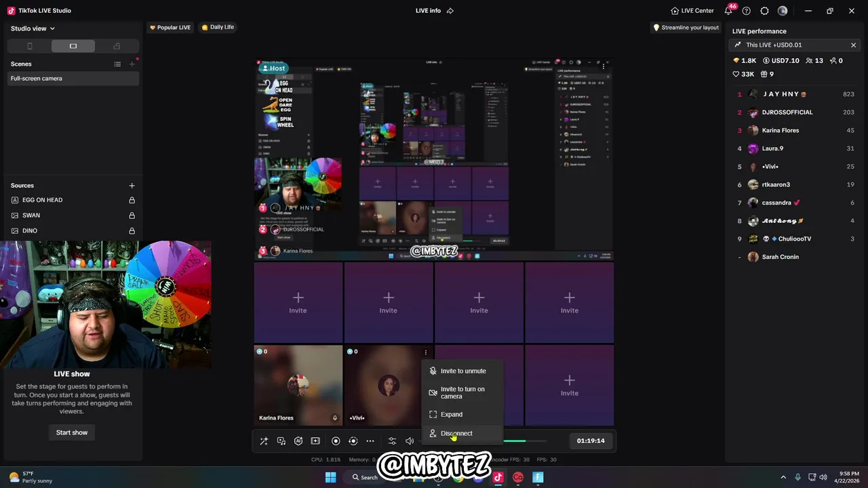
Task: Open the music media icon in bottom toolbar
Action: pyautogui.click(x=281, y=441)
